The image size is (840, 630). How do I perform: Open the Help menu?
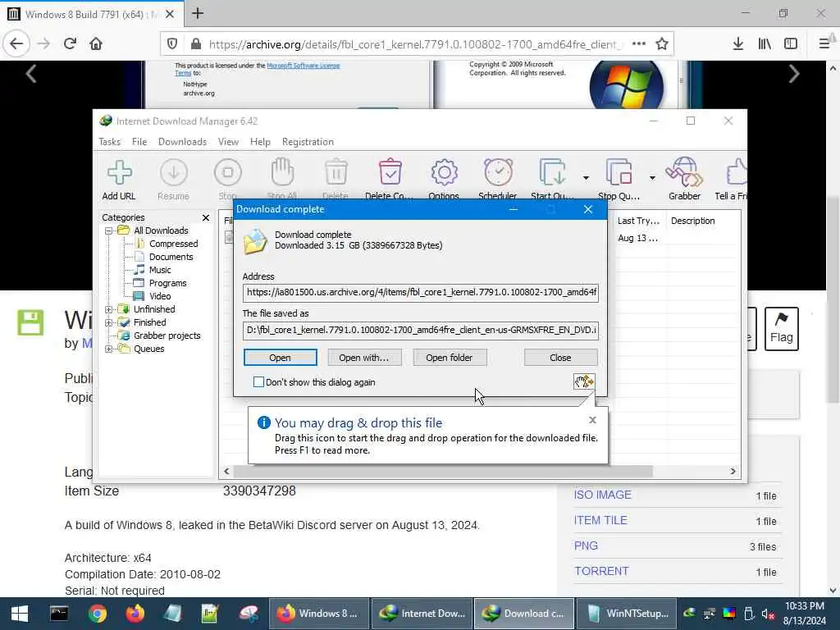coord(260,141)
